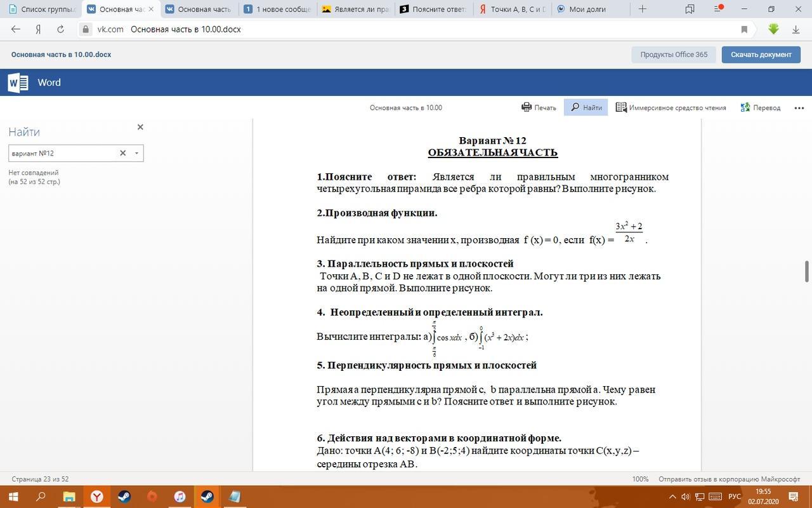
Task: Go back in browser history
Action: point(16,29)
